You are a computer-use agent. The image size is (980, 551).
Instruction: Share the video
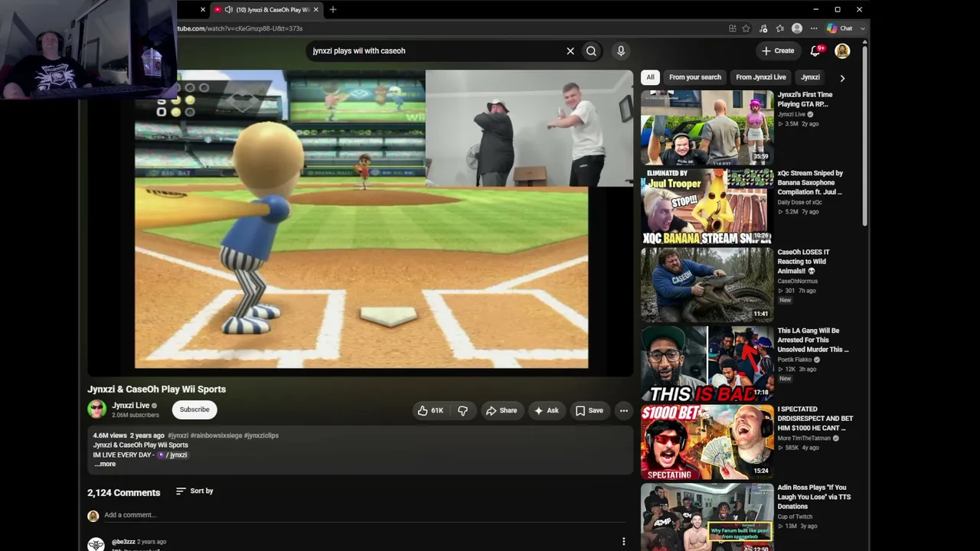501,411
